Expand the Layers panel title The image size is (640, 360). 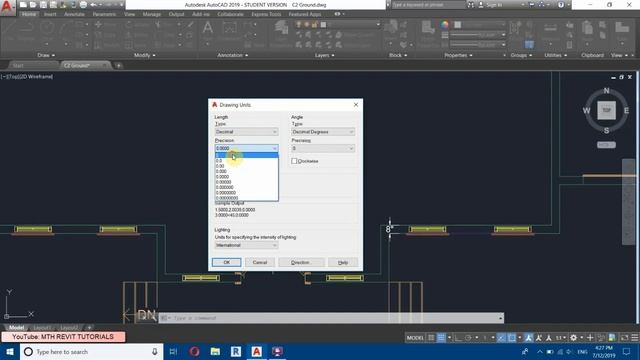click(x=324, y=55)
